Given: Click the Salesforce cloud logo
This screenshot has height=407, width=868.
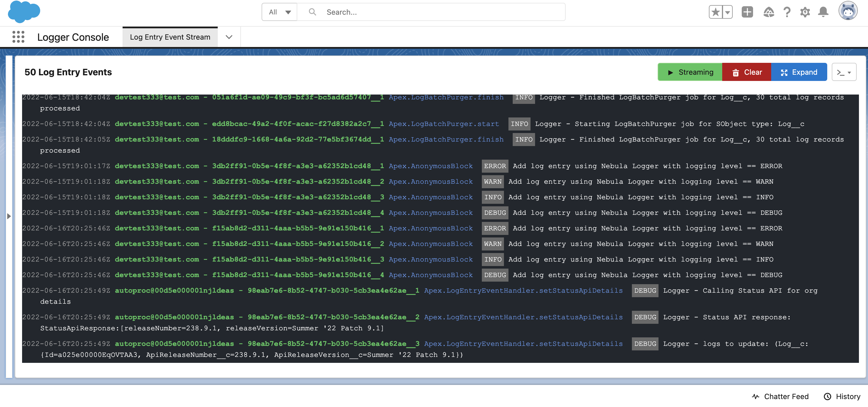Looking at the screenshot, I should pyautogui.click(x=23, y=12).
